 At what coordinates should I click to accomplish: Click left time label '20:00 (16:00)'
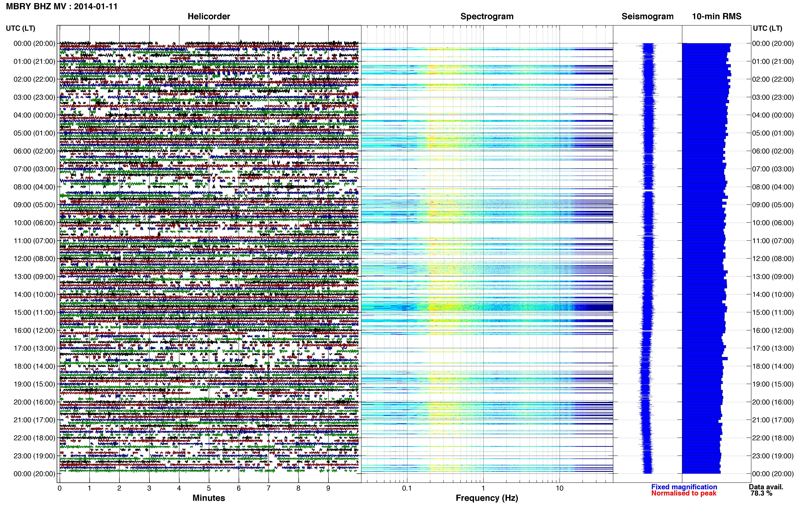[x=34, y=402]
